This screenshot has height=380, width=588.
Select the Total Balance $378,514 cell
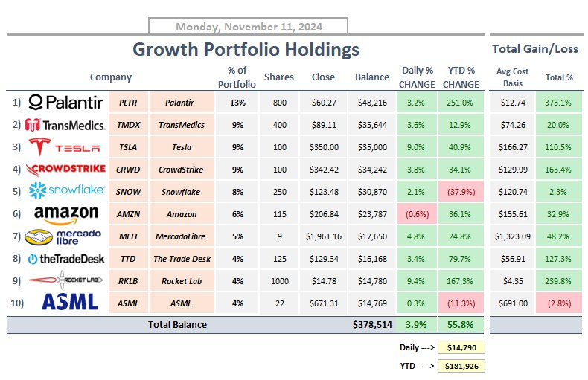tap(371, 324)
